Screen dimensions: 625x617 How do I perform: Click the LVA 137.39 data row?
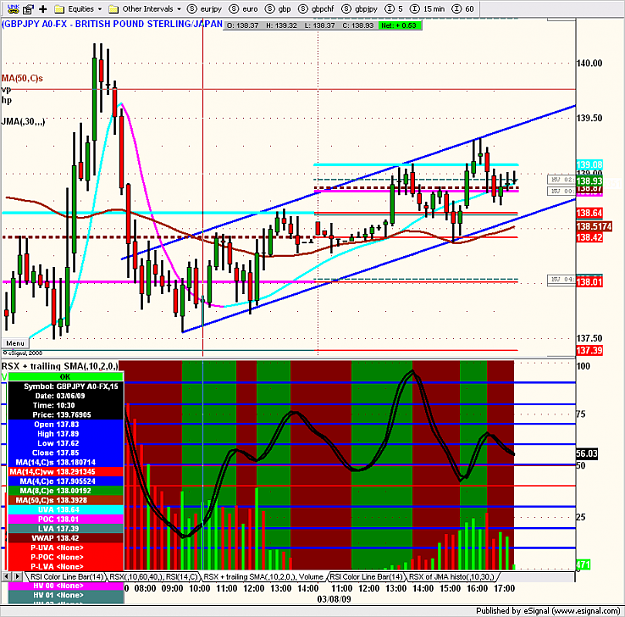point(65,529)
